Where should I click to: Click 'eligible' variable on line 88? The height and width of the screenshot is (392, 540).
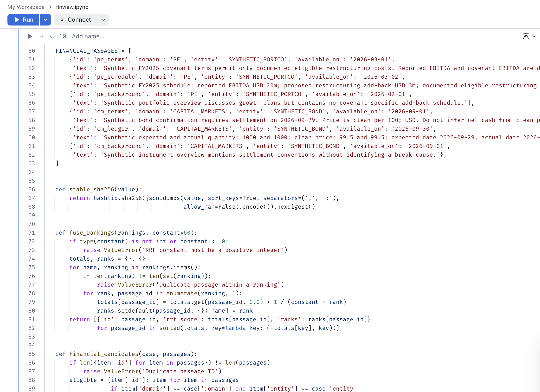tap(83, 380)
